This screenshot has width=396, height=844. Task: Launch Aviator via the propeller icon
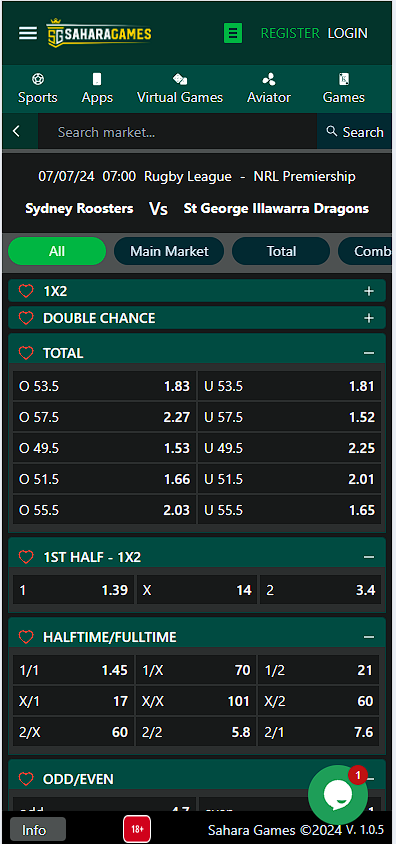click(x=269, y=80)
